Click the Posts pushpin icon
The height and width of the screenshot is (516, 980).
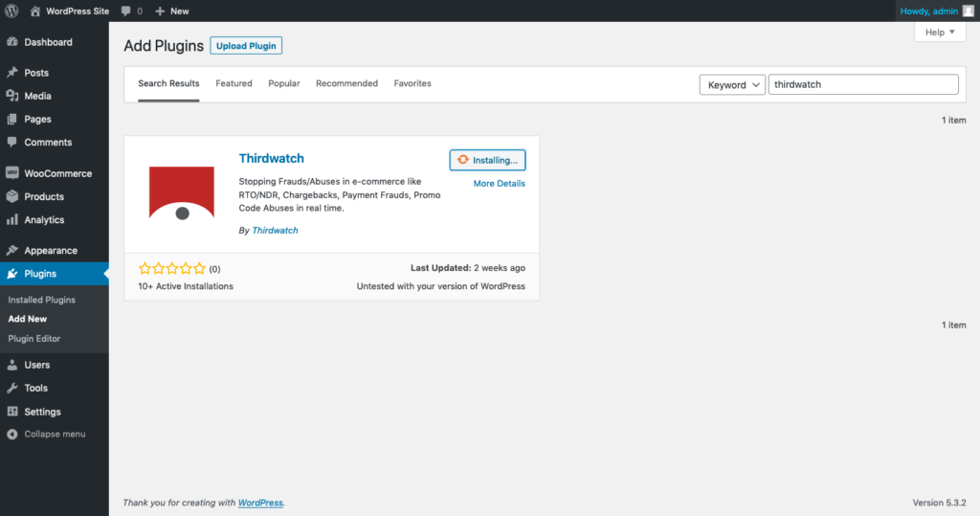click(11, 73)
